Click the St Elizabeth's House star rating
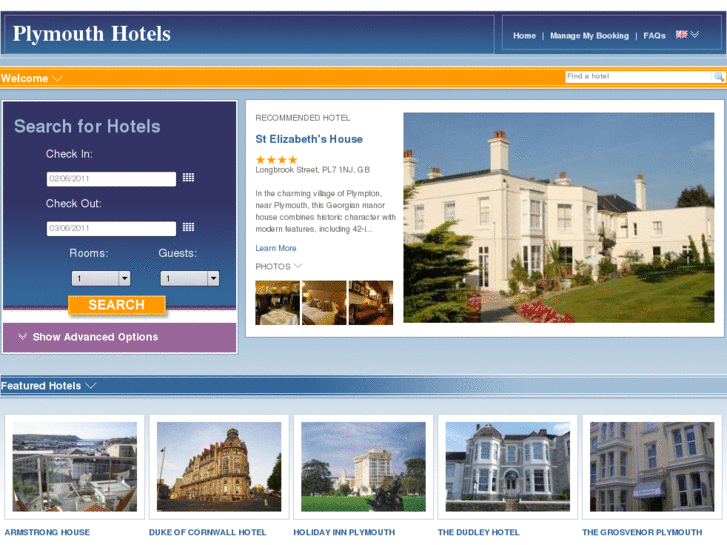 276,160
